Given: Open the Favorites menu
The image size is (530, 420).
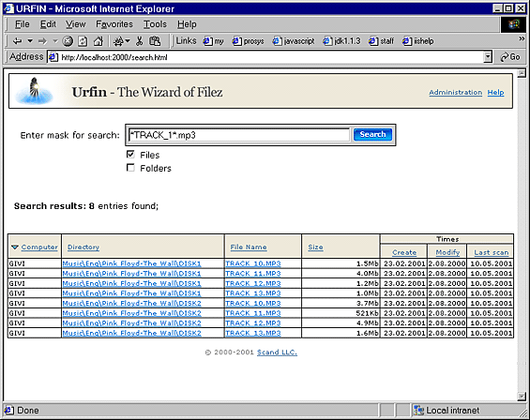Looking at the screenshot, I should (x=114, y=24).
